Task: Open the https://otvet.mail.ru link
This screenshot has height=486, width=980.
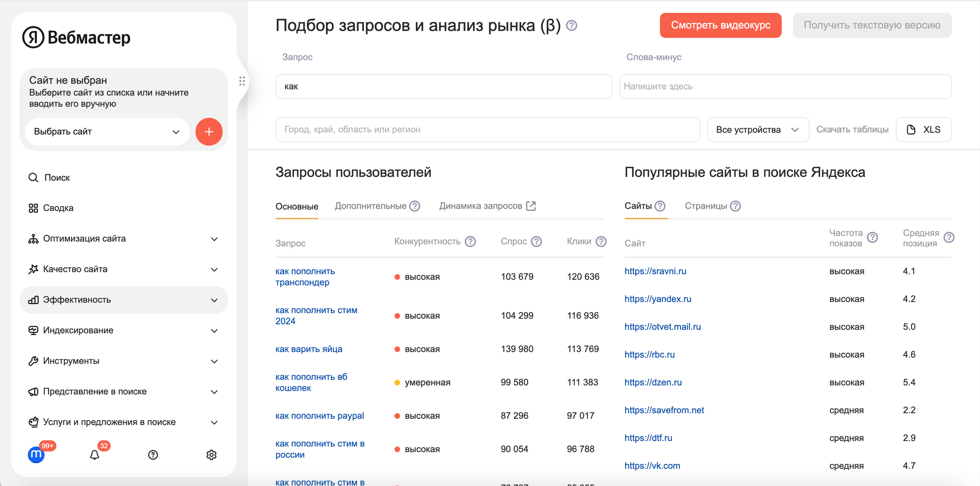Action: 663,327
